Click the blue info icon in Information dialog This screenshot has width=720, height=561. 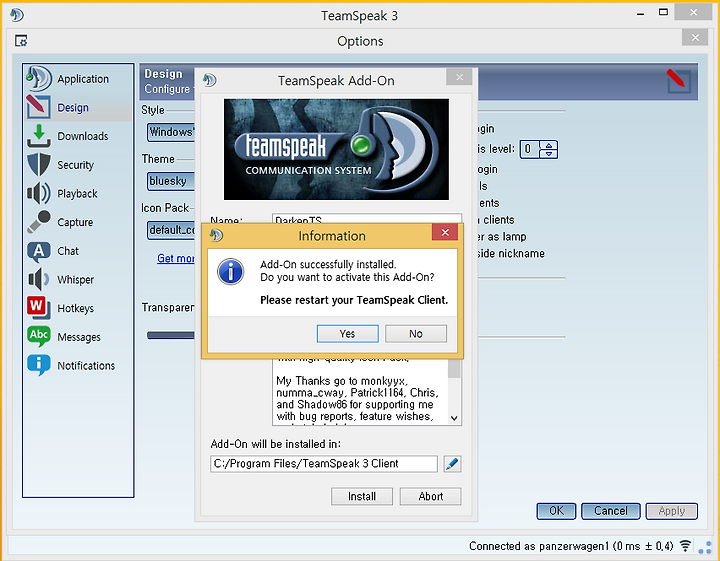[x=231, y=271]
